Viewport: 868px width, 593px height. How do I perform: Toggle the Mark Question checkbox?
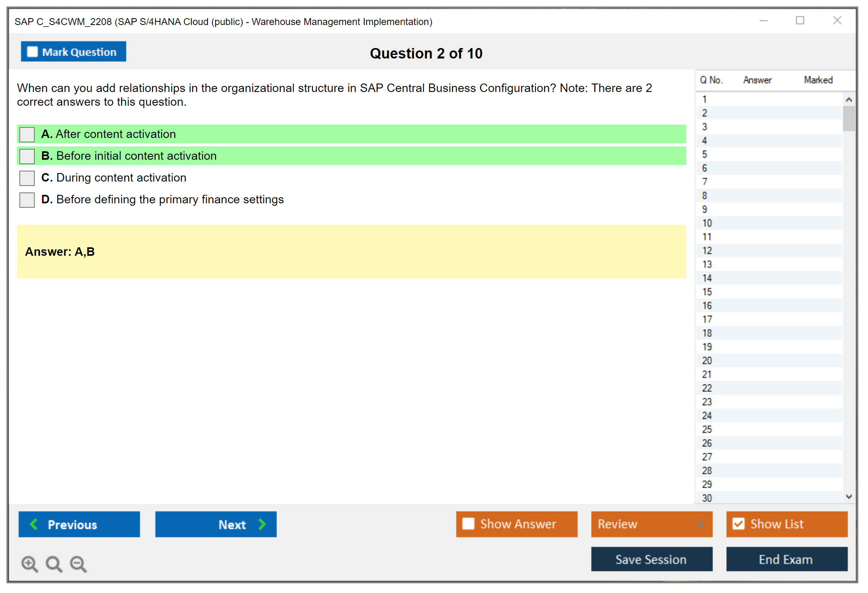pyautogui.click(x=32, y=52)
